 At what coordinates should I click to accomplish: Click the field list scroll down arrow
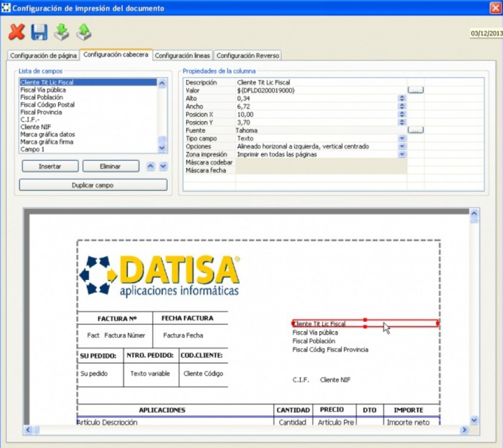pos(162,148)
